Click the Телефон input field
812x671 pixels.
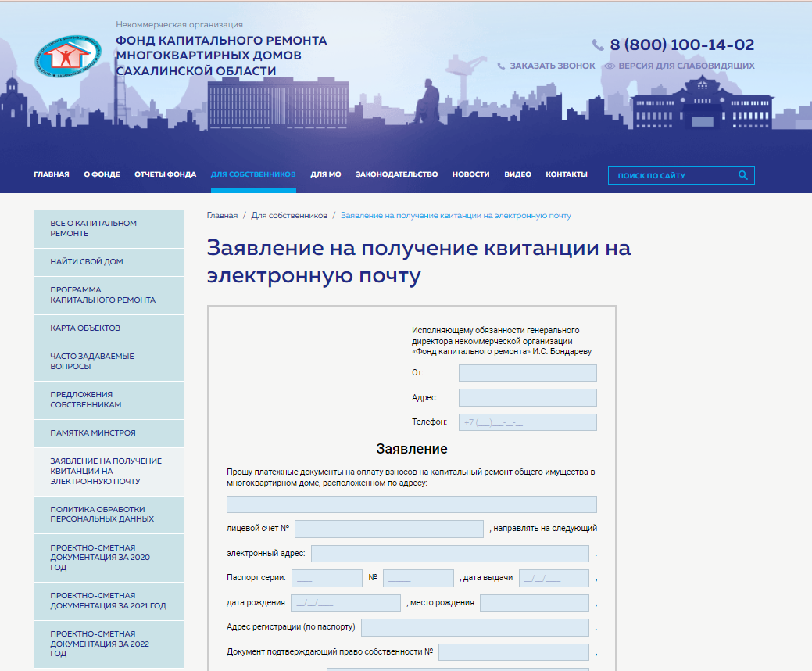528,422
